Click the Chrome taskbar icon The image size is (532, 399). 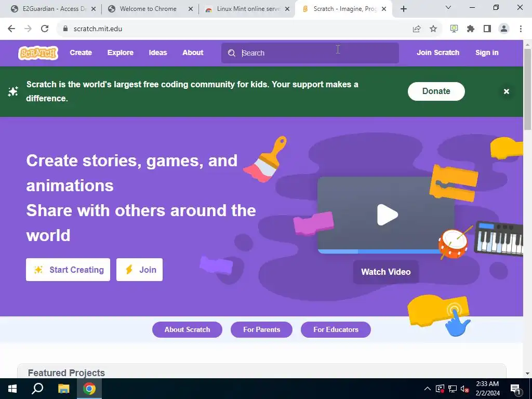[89, 389]
